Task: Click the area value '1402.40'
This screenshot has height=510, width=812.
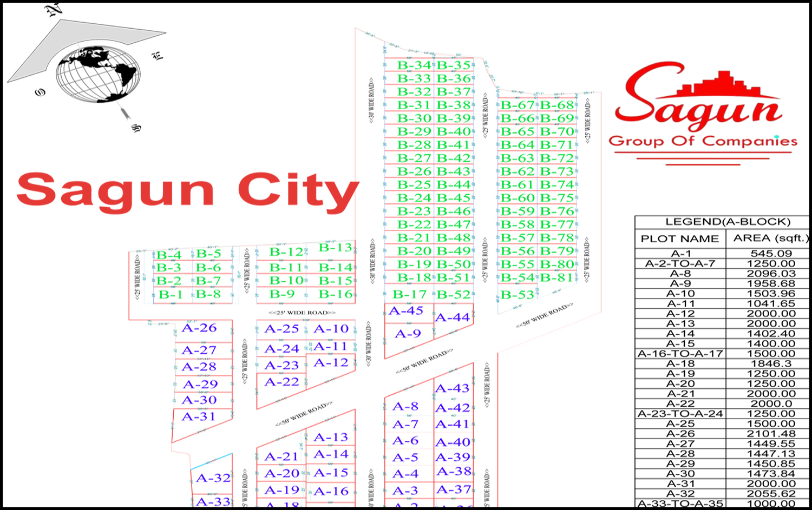Action: click(x=771, y=334)
